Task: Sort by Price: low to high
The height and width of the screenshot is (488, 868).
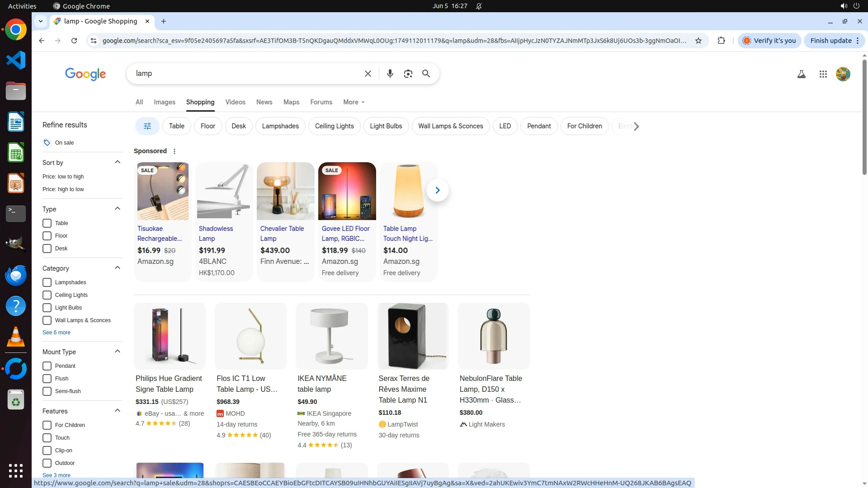Action: click(63, 177)
